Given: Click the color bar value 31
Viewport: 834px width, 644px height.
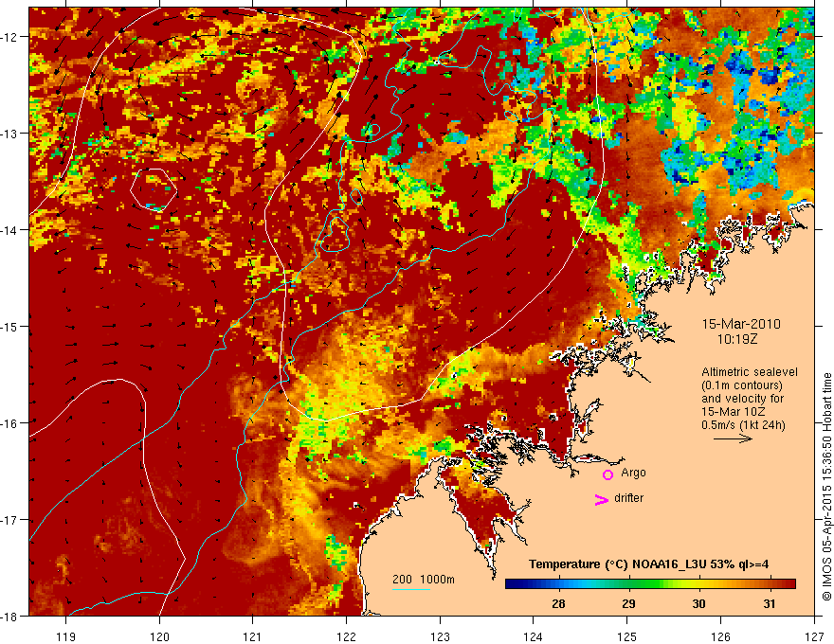Looking at the screenshot, I should [770, 603].
